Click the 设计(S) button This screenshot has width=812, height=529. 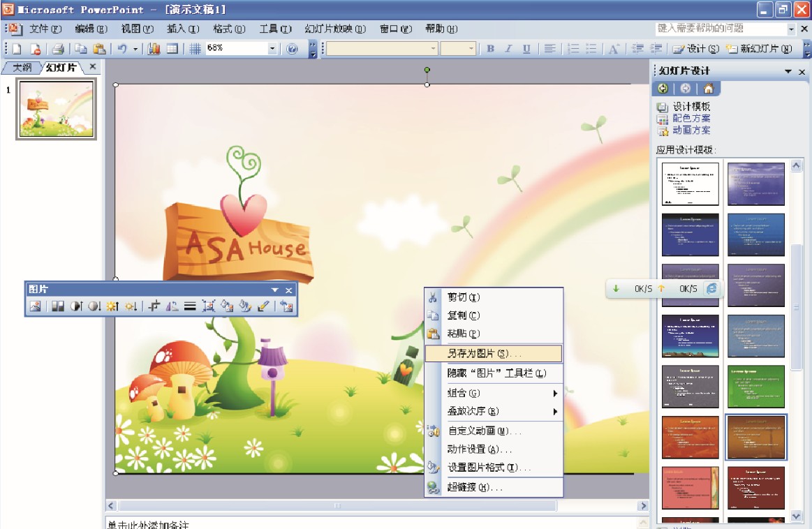(x=695, y=49)
